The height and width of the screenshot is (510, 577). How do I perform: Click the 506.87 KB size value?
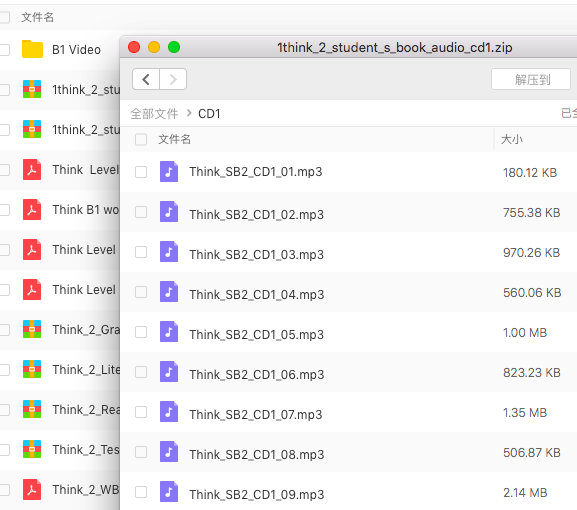pyautogui.click(x=532, y=453)
